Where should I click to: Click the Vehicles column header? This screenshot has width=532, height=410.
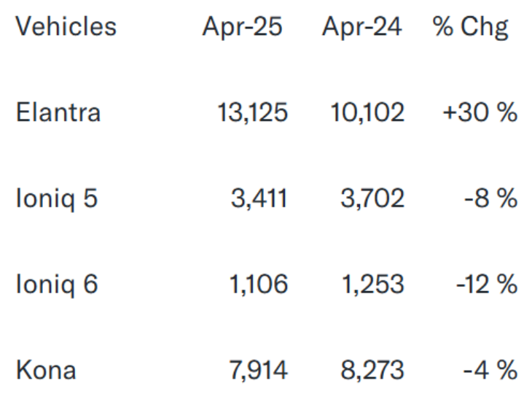click(x=66, y=27)
